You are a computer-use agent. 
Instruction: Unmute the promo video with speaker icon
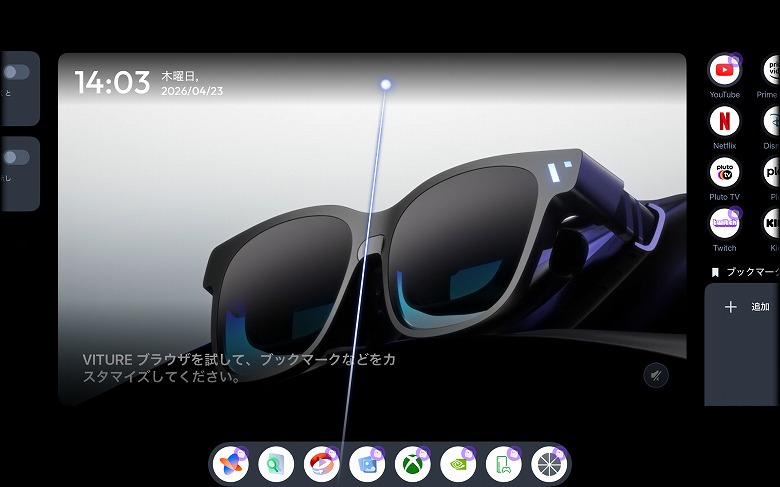click(x=656, y=375)
